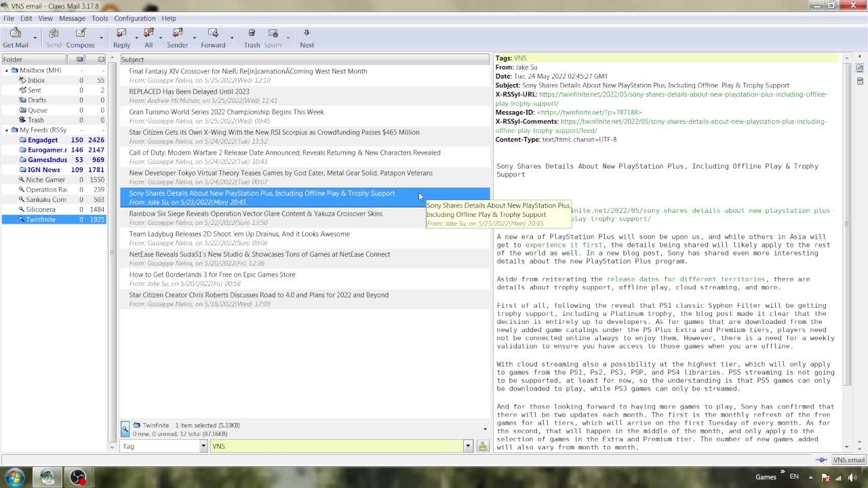Click the clear search broom icon
Image resolution: width=868 pixels, height=488 pixels.
pos(482,446)
